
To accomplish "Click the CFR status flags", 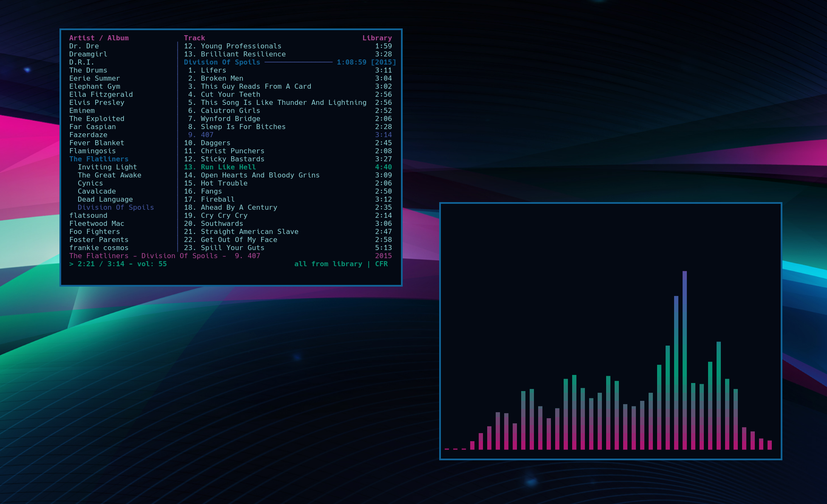I will click(x=381, y=264).
